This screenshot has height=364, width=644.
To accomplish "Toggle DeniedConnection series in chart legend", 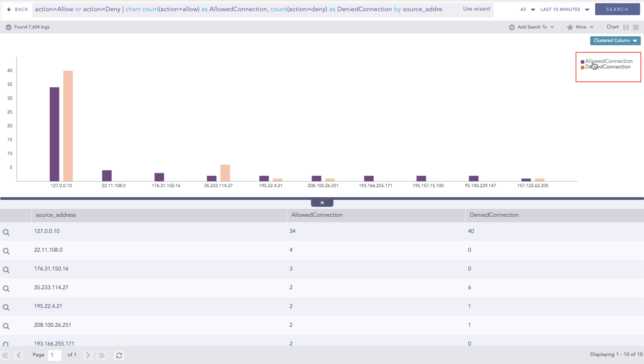I will [608, 67].
